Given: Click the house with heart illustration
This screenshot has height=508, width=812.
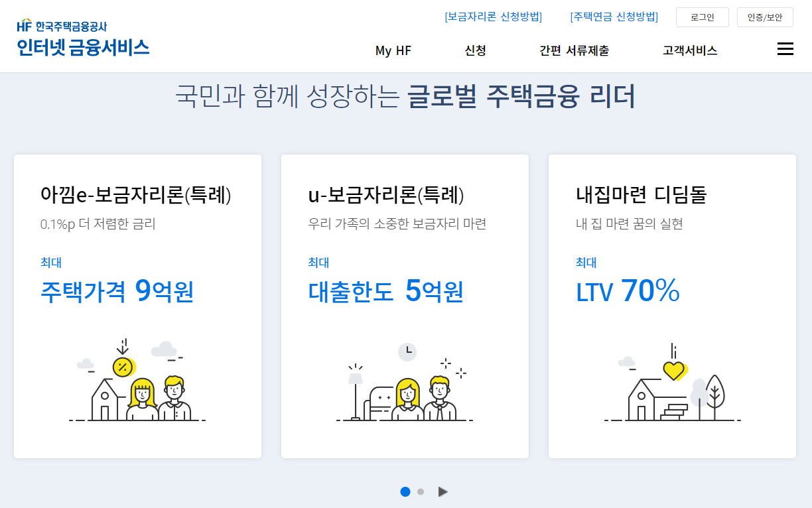Looking at the screenshot, I should click(673, 382).
